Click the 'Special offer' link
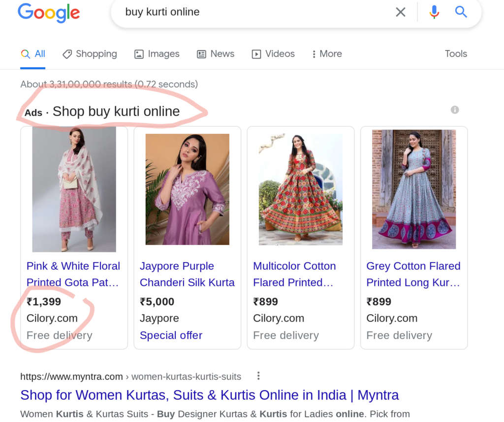The width and height of the screenshot is (504, 422). [x=171, y=335]
